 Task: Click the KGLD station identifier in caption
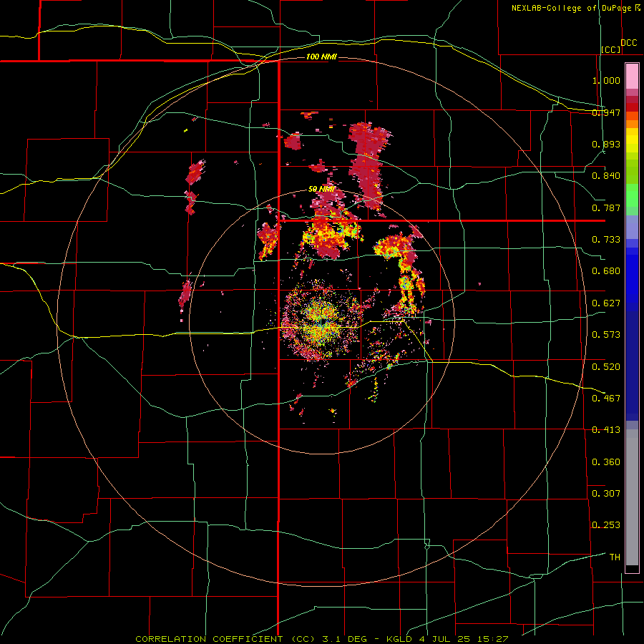pyautogui.click(x=399, y=639)
